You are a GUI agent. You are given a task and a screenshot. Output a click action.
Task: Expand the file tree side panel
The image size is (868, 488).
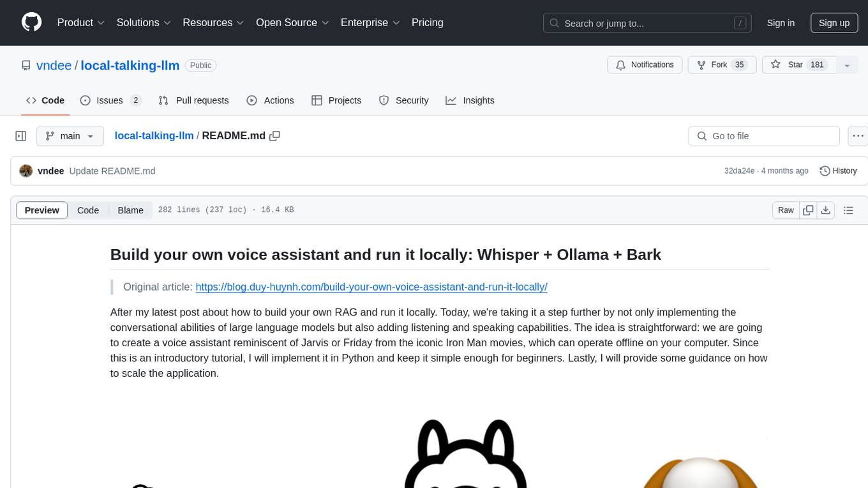pos(21,136)
